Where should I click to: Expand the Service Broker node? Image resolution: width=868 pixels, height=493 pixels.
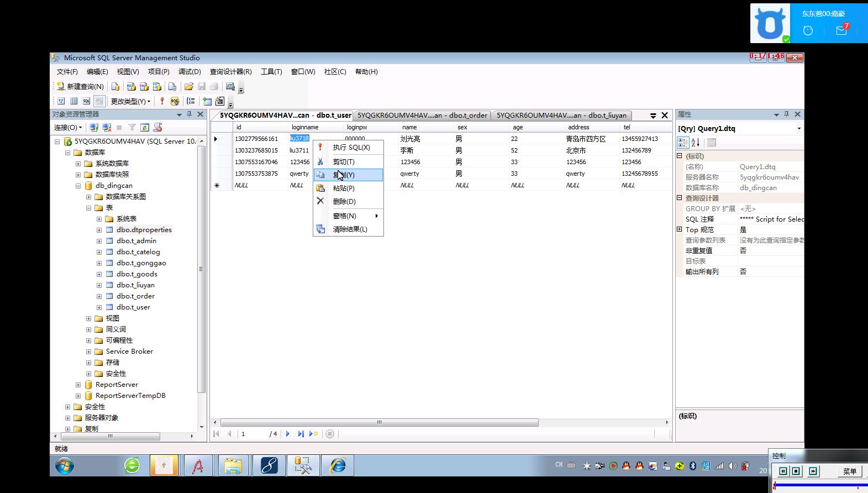coord(88,352)
